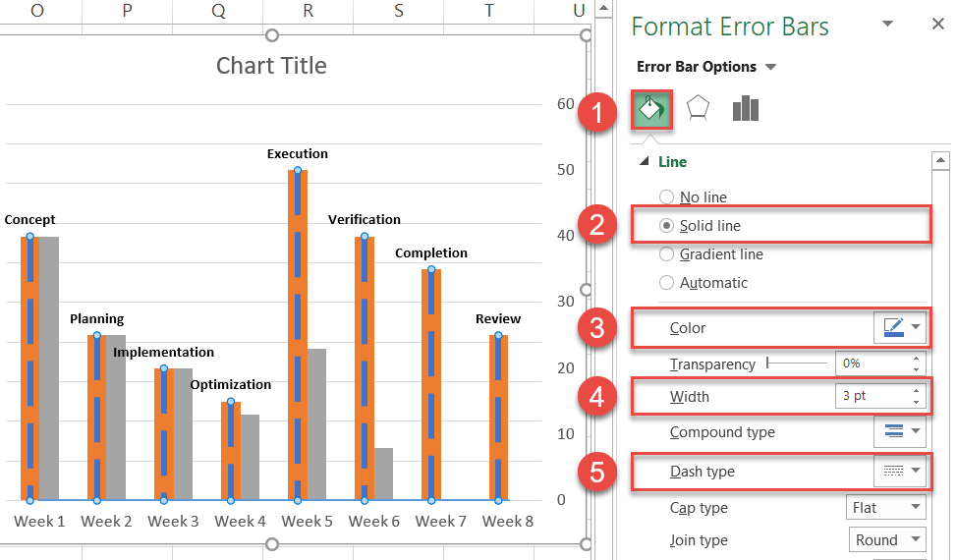Open the Fill & Line paint bucket tab
Screen dimensions: 957x560
[x=651, y=110]
